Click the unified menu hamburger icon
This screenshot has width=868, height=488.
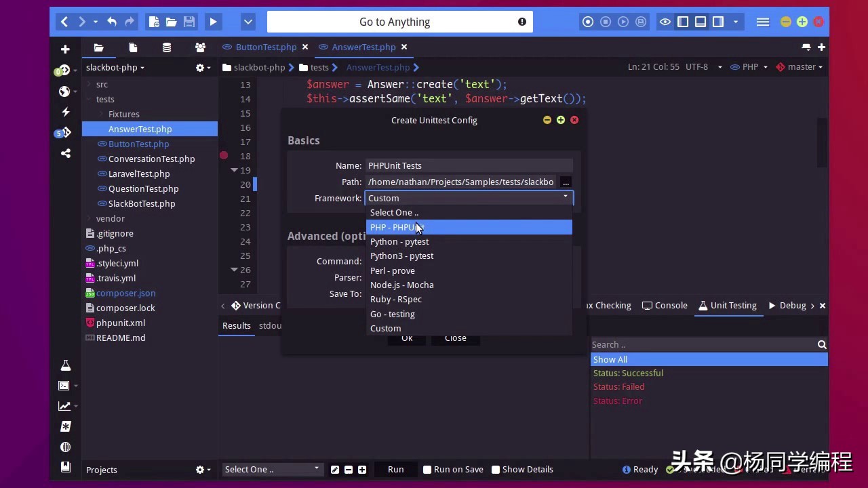point(763,22)
